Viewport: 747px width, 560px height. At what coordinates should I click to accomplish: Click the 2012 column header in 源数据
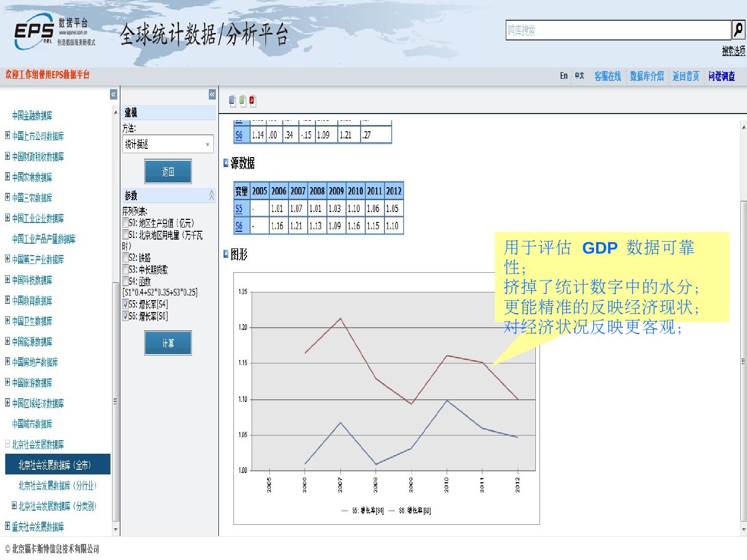(394, 191)
